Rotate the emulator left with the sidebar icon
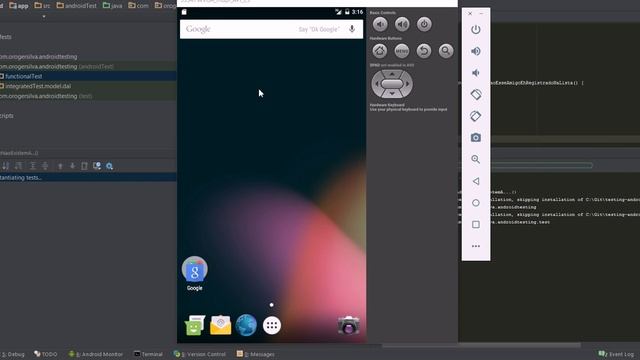 coord(476,94)
